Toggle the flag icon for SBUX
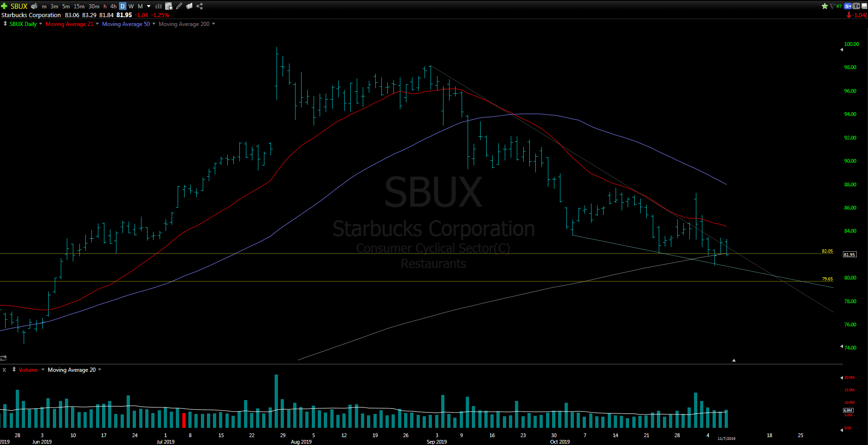Viewport: 868px width, 445px height. point(832,6)
